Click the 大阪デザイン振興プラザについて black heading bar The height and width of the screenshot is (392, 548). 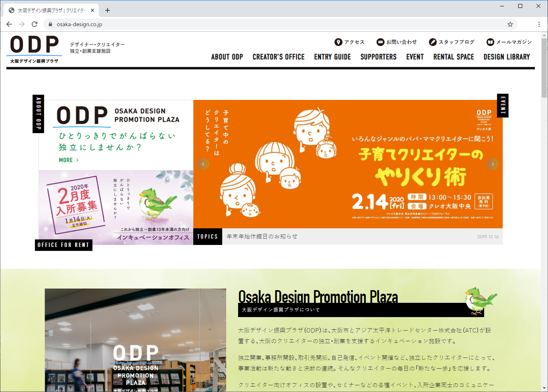point(361,310)
